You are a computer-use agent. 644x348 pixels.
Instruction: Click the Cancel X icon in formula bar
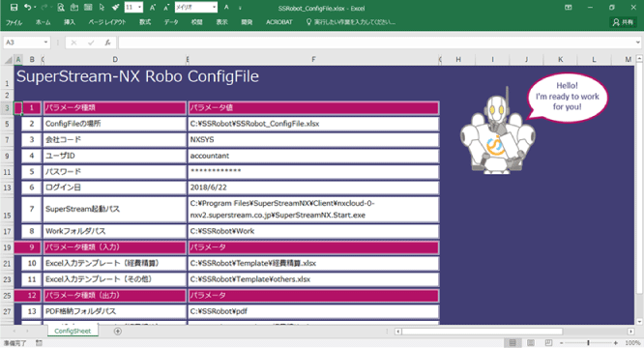point(73,43)
